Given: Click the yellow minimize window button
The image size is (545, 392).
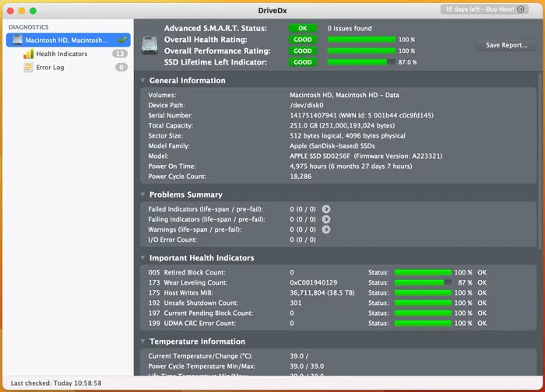Looking at the screenshot, I should (22, 11).
